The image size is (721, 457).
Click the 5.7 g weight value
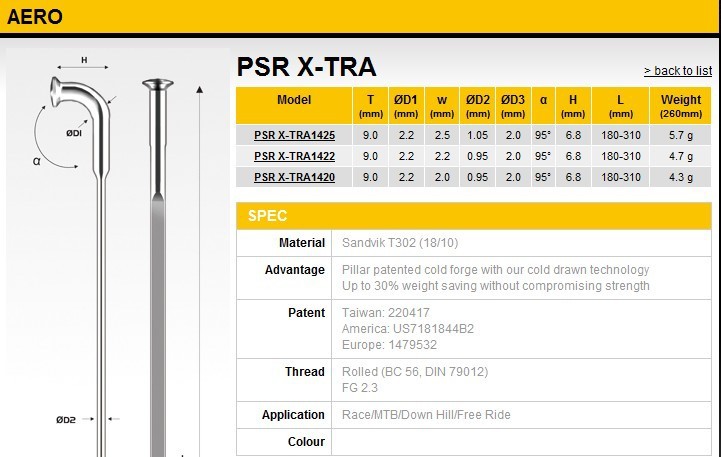pos(681,135)
